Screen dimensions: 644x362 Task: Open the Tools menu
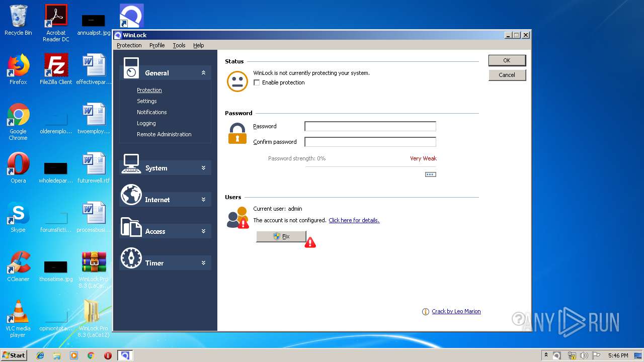tap(179, 45)
